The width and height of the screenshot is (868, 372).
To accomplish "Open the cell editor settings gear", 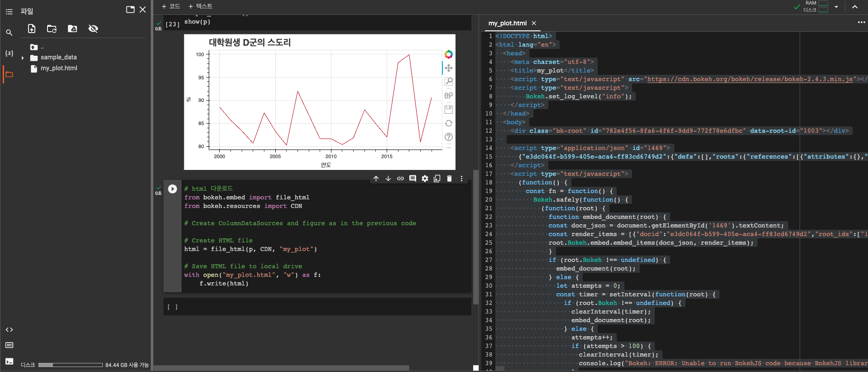I will point(425,179).
